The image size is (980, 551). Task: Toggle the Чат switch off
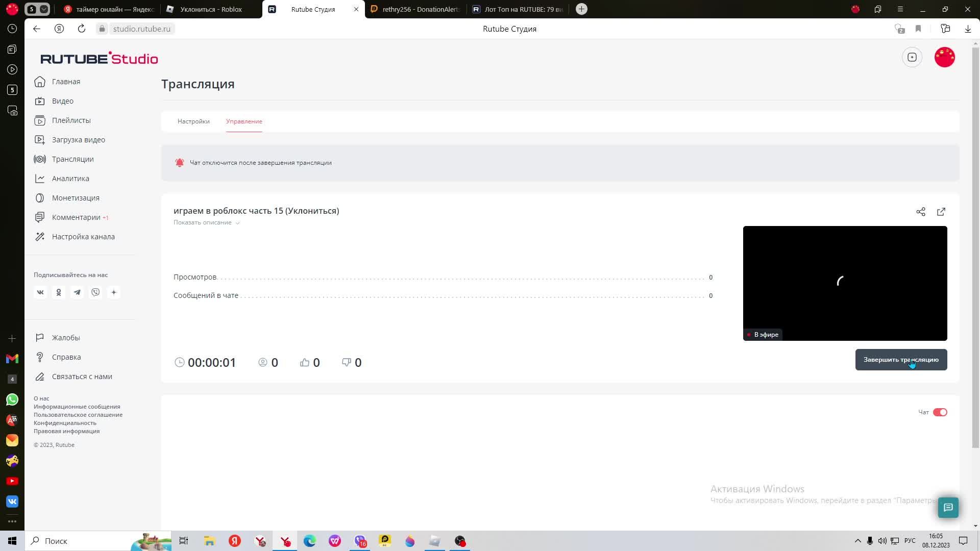[x=940, y=412]
